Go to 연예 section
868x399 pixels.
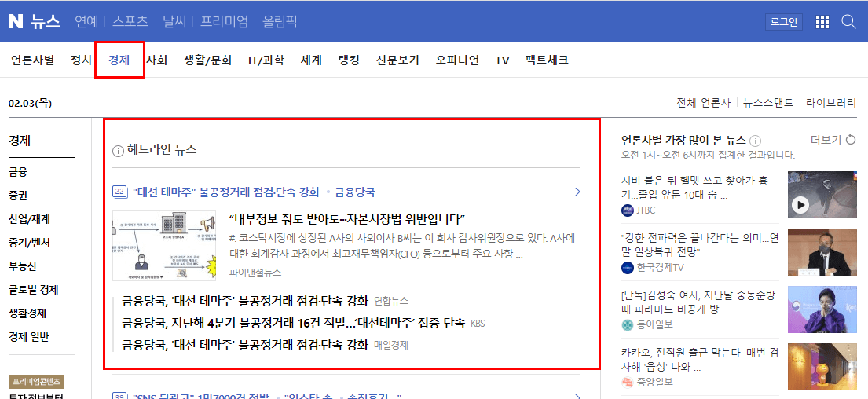(86, 21)
